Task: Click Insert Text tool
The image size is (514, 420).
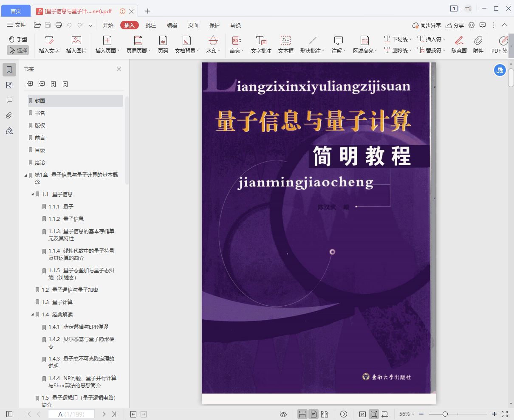Action: click(49, 45)
